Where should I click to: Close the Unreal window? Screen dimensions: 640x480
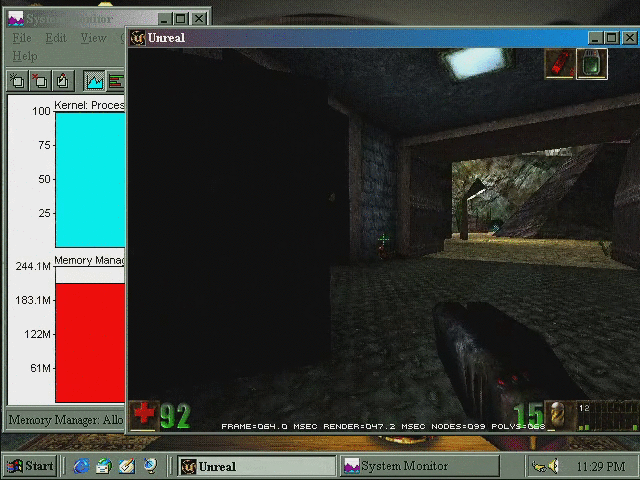(630, 38)
